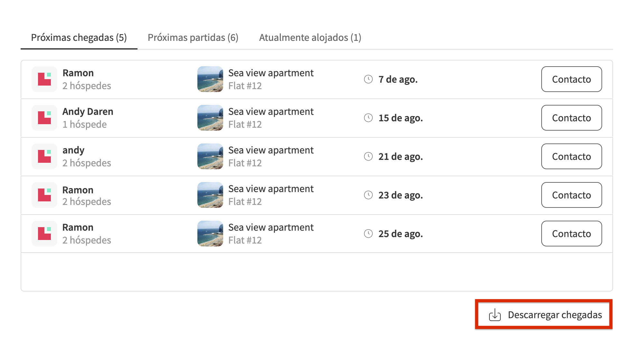
Task: Click Contacto on the 21 de ago. booking
Action: click(x=571, y=157)
